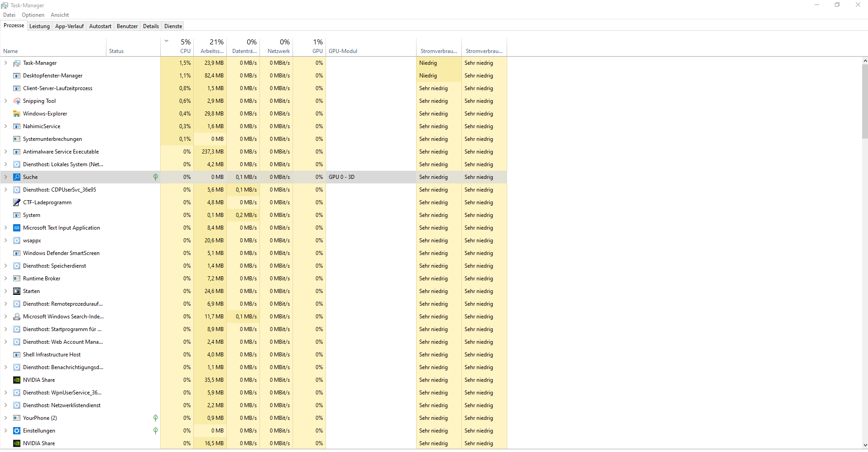Expand the NahimicService process group
Image resolution: width=868 pixels, height=452 pixels.
tap(5, 126)
